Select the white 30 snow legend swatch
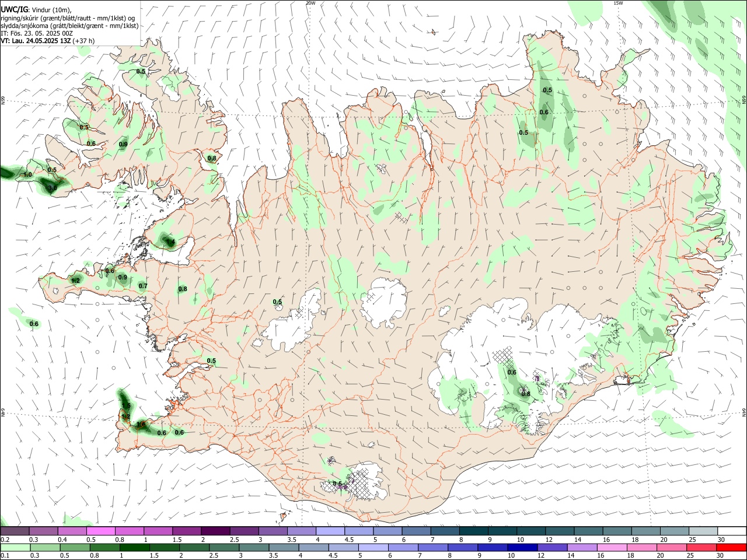 [x=732, y=531]
